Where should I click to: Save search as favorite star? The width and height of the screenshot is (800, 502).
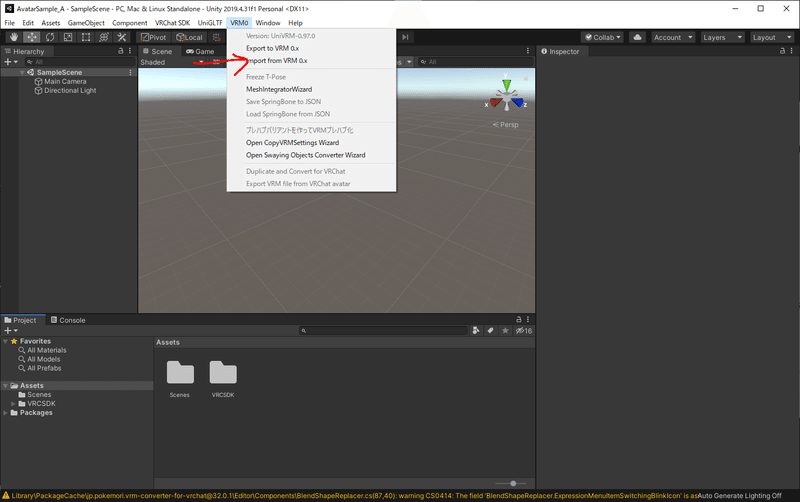[505, 331]
